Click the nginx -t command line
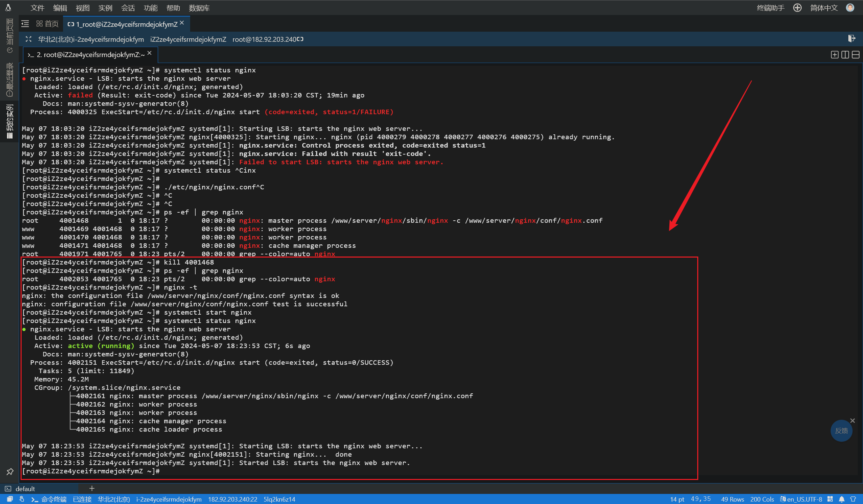 point(109,287)
